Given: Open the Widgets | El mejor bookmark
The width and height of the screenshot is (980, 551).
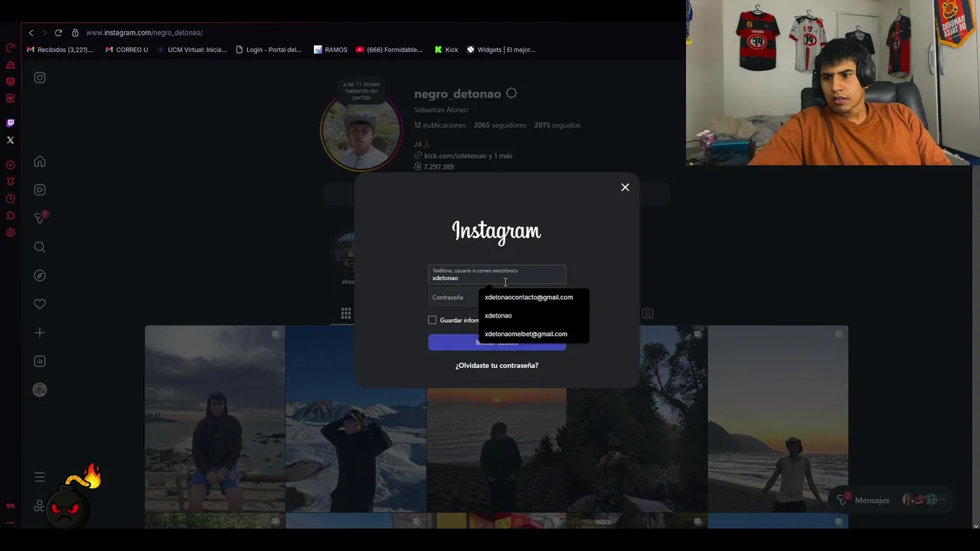Looking at the screenshot, I should point(501,50).
